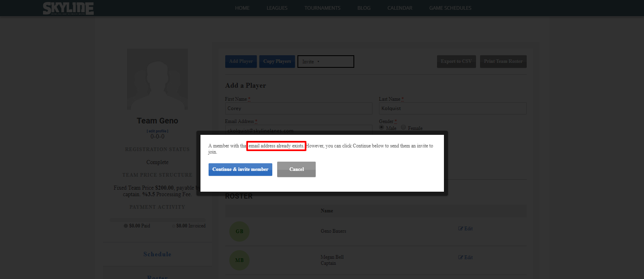Click Continue & invite member button
The image size is (644, 279).
(x=240, y=169)
